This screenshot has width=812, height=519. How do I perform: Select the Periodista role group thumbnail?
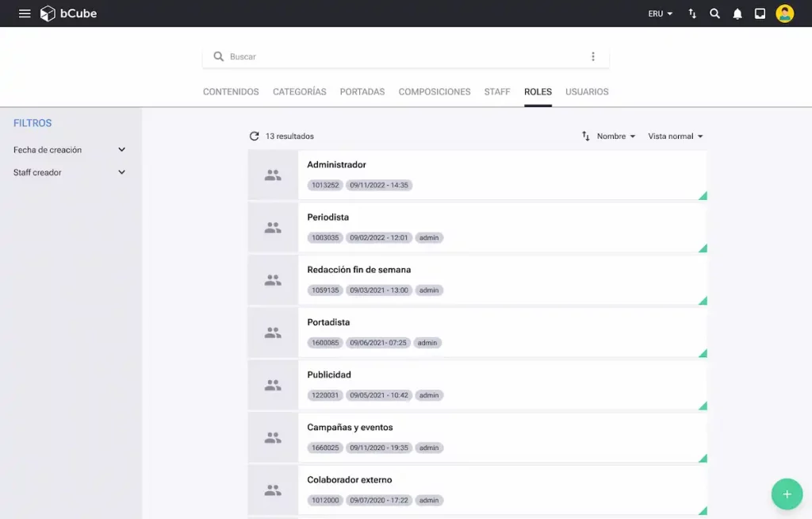click(x=273, y=228)
